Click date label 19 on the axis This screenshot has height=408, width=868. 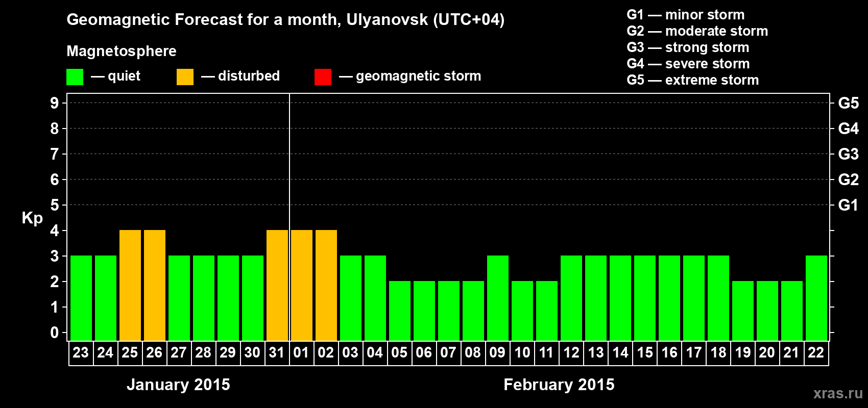coord(742,353)
